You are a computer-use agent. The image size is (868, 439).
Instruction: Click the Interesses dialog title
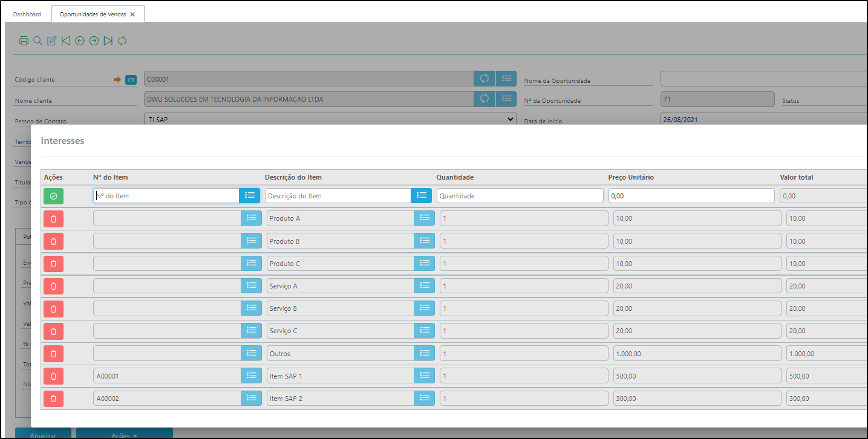click(x=62, y=141)
